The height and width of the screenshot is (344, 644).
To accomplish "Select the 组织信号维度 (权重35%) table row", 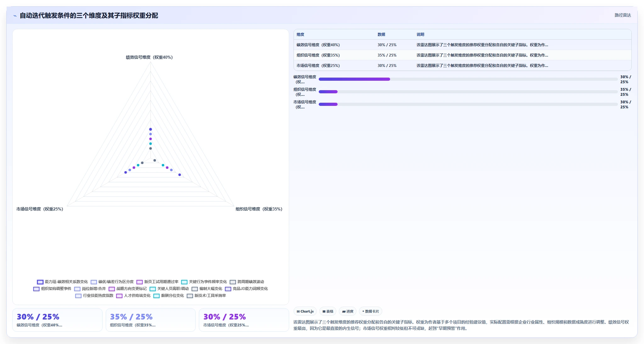I will coord(462,55).
